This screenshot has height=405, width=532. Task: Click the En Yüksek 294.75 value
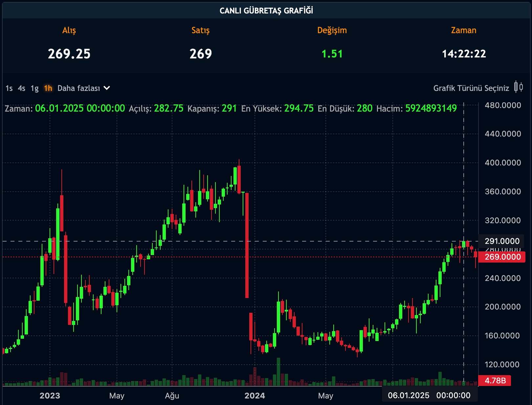point(299,108)
